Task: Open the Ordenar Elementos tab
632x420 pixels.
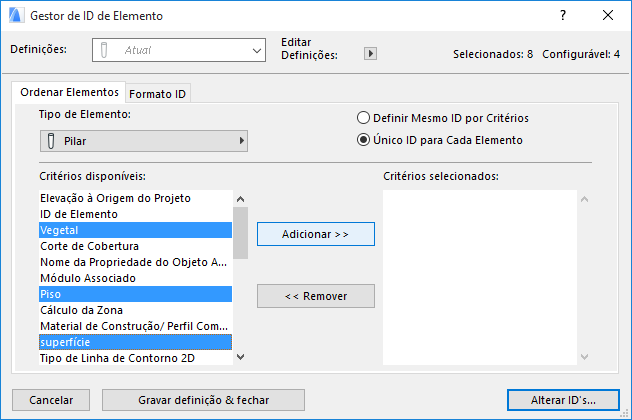Action: pyautogui.click(x=69, y=92)
